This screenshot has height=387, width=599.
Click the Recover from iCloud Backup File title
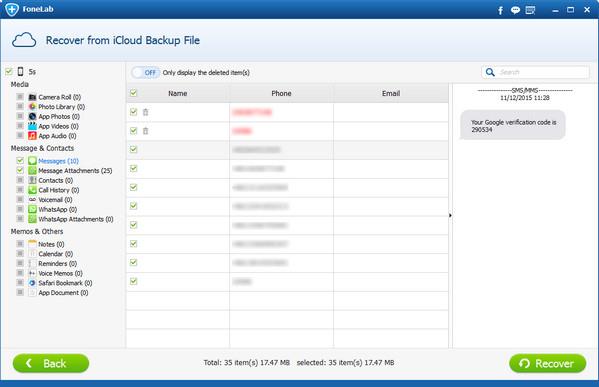[x=123, y=40]
